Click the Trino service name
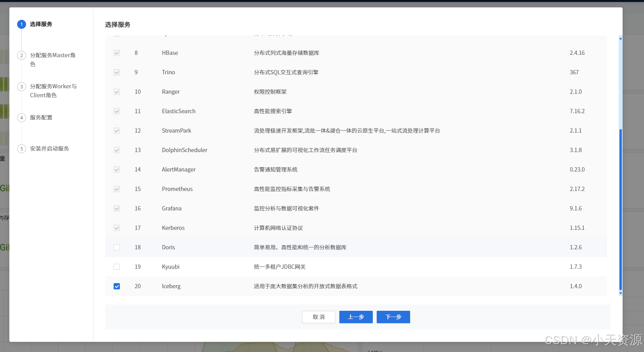644x352 pixels. click(x=168, y=72)
